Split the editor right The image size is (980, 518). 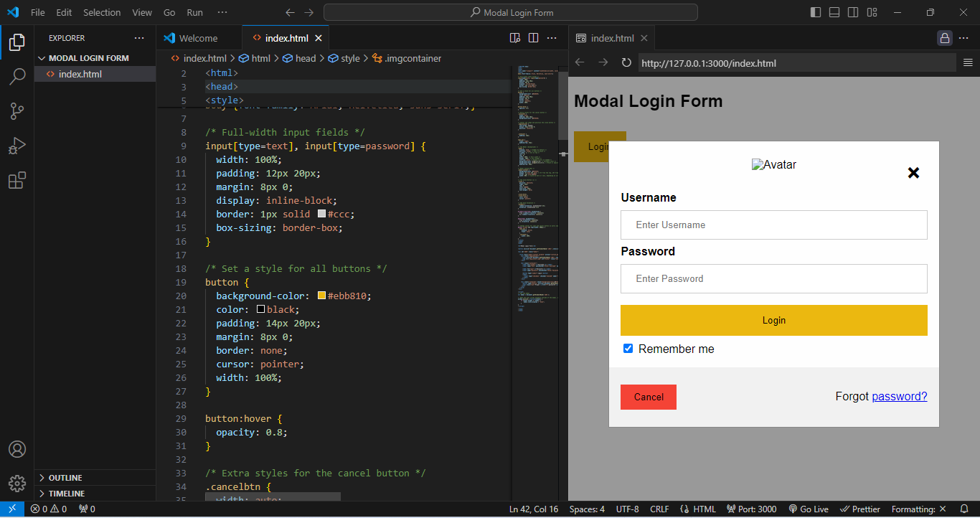tap(533, 38)
